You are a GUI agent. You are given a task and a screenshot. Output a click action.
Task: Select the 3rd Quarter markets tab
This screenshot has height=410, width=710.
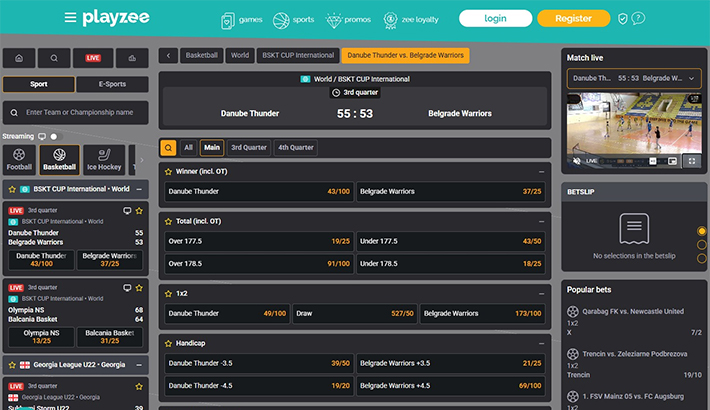click(249, 148)
